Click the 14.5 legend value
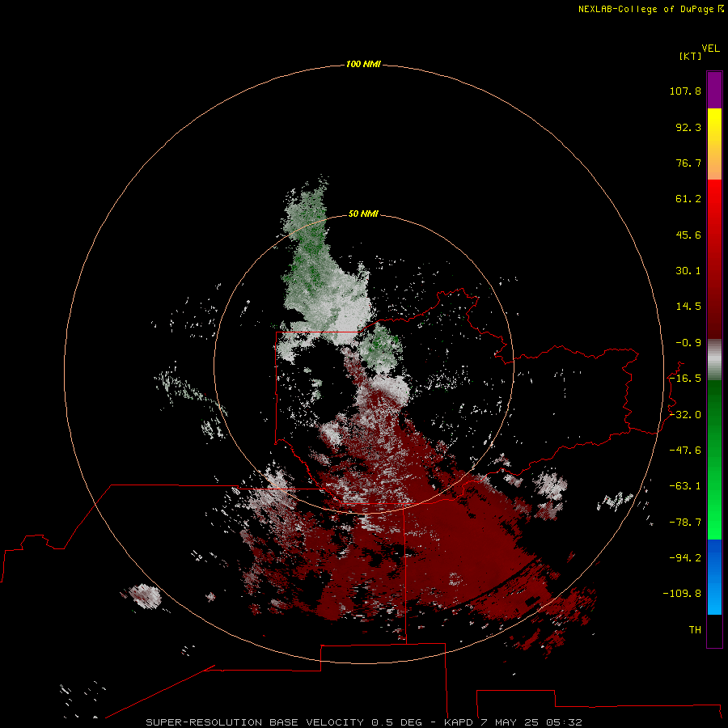The width and height of the screenshot is (728, 728). [x=688, y=307]
